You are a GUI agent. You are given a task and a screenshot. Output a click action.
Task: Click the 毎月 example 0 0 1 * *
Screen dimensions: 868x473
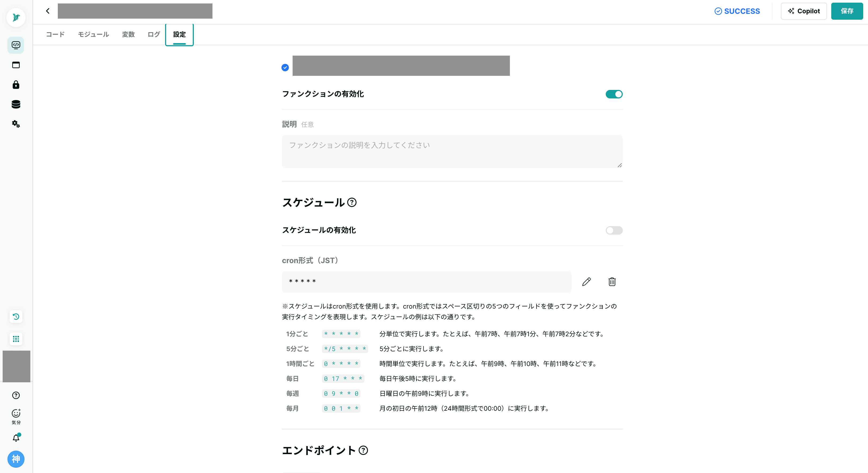(341, 408)
